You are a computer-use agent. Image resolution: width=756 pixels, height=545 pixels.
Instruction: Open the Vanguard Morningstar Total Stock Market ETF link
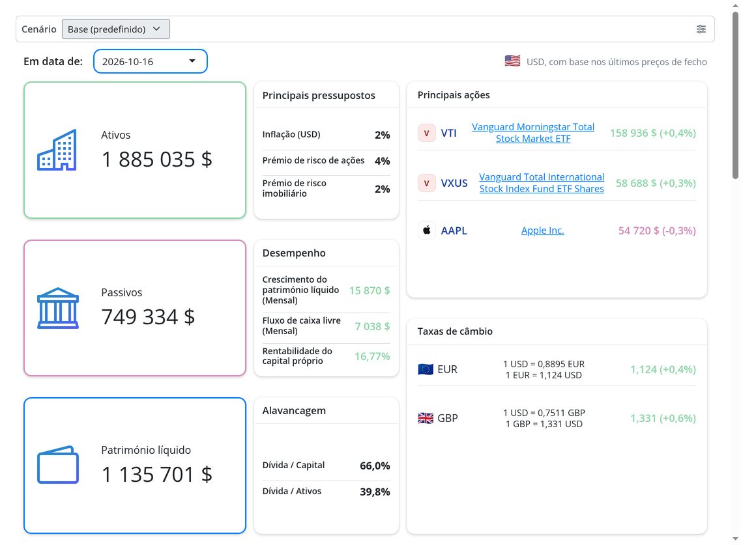coord(532,133)
